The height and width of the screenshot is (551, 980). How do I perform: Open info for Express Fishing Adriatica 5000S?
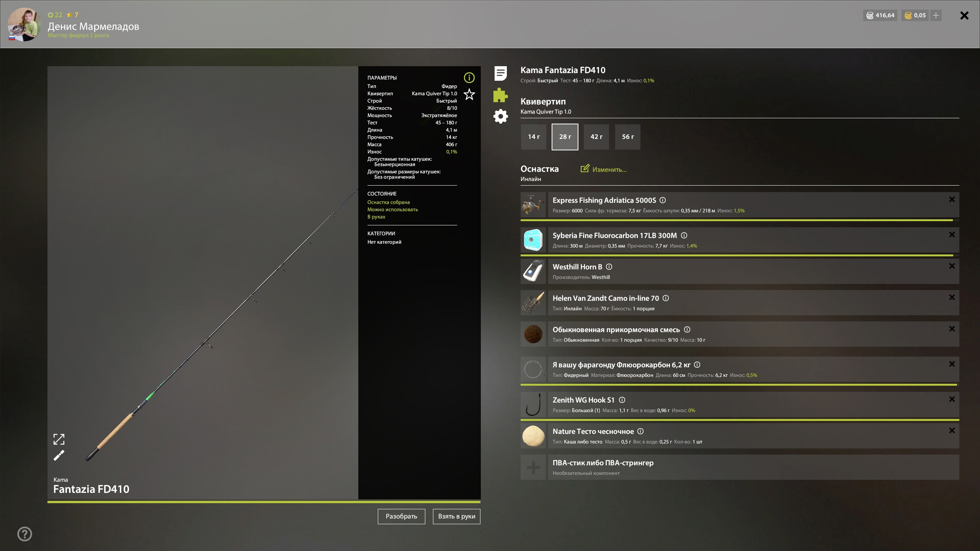coord(663,200)
